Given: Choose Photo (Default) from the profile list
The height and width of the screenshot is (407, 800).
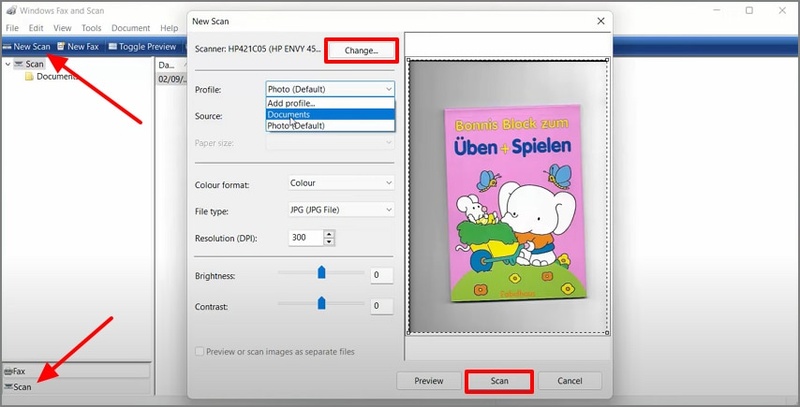Looking at the screenshot, I should coord(330,125).
